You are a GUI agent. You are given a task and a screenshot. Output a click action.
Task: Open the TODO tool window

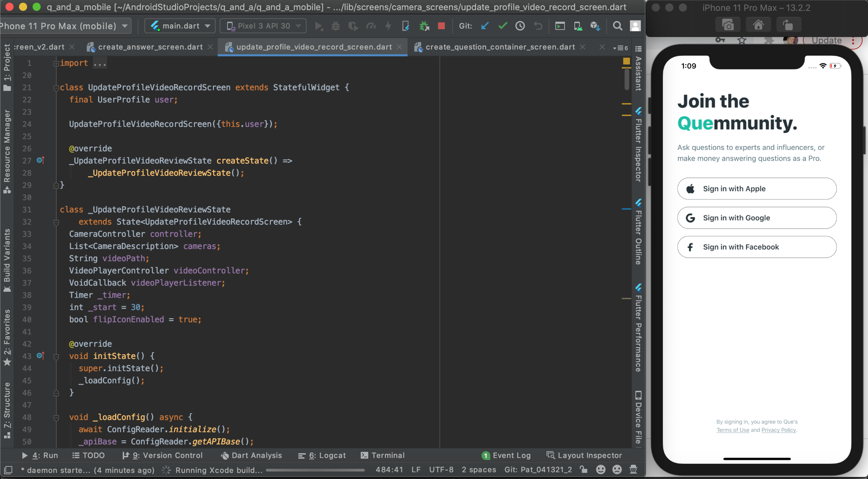(x=89, y=455)
